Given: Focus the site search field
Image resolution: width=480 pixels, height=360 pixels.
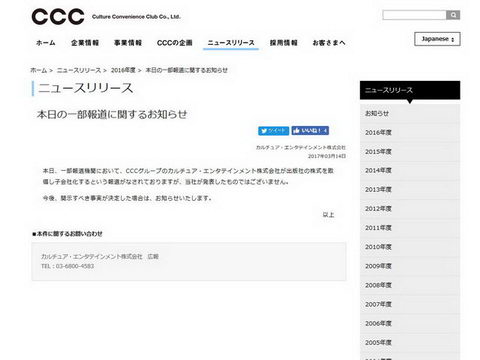Looking at the screenshot, I should pyautogui.click(x=414, y=15).
